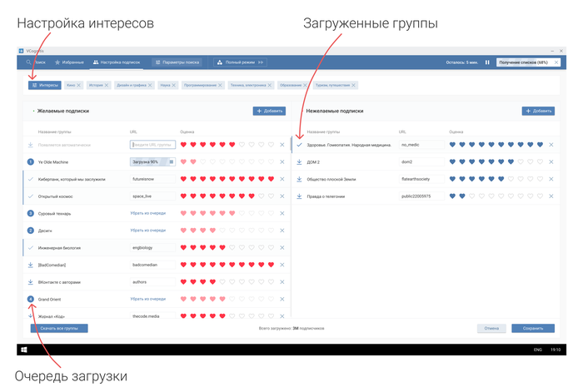The image size is (583, 392).
Task: Click download icon for [BadComedian] group
Action: (30, 265)
